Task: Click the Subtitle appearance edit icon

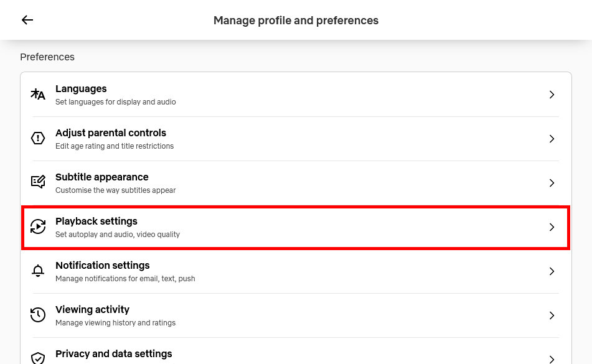Action: [x=38, y=182]
